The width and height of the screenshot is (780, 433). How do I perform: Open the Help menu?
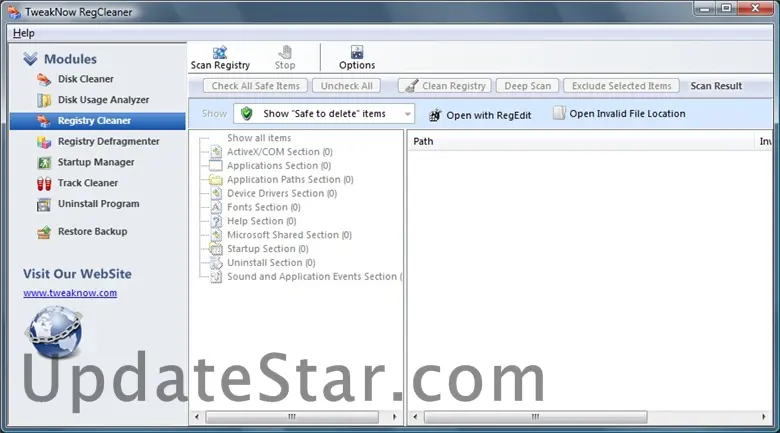23,33
